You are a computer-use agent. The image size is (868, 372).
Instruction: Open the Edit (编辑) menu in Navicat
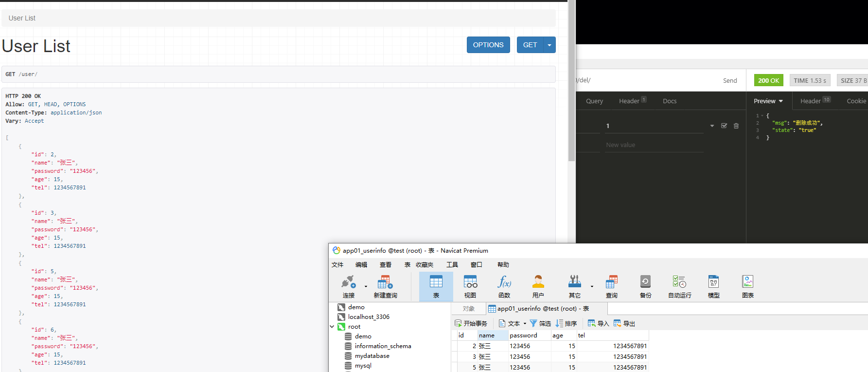click(361, 265)
